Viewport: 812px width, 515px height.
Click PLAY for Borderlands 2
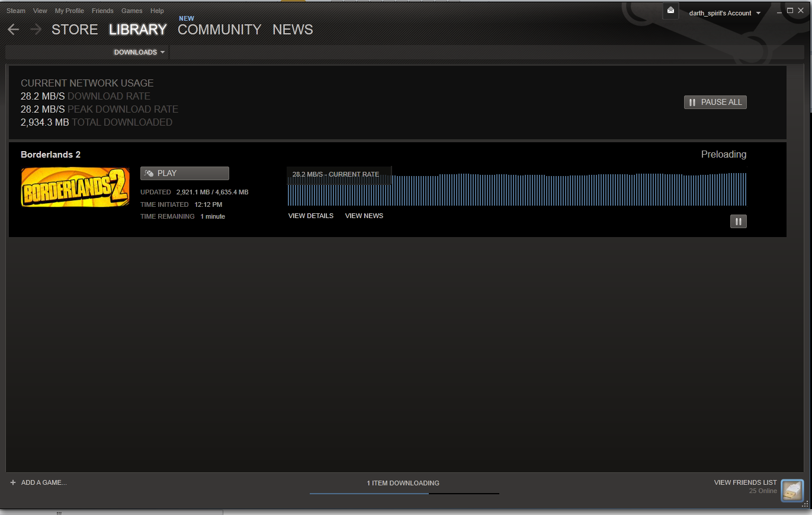(x=185, y=173)
